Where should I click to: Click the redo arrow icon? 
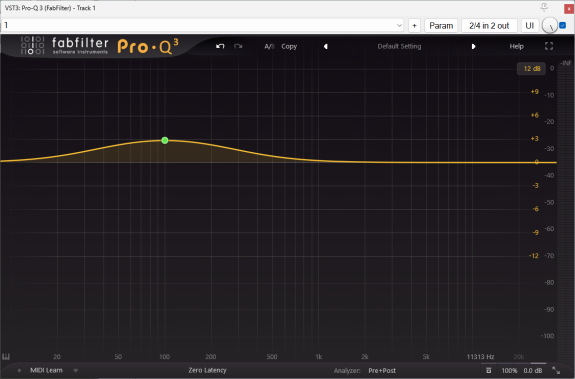coord(238,46)
